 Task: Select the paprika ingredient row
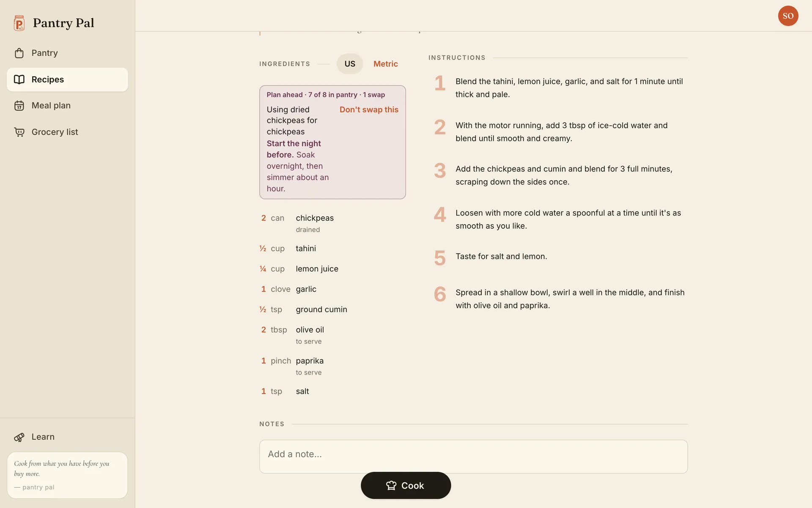(332, 366)
